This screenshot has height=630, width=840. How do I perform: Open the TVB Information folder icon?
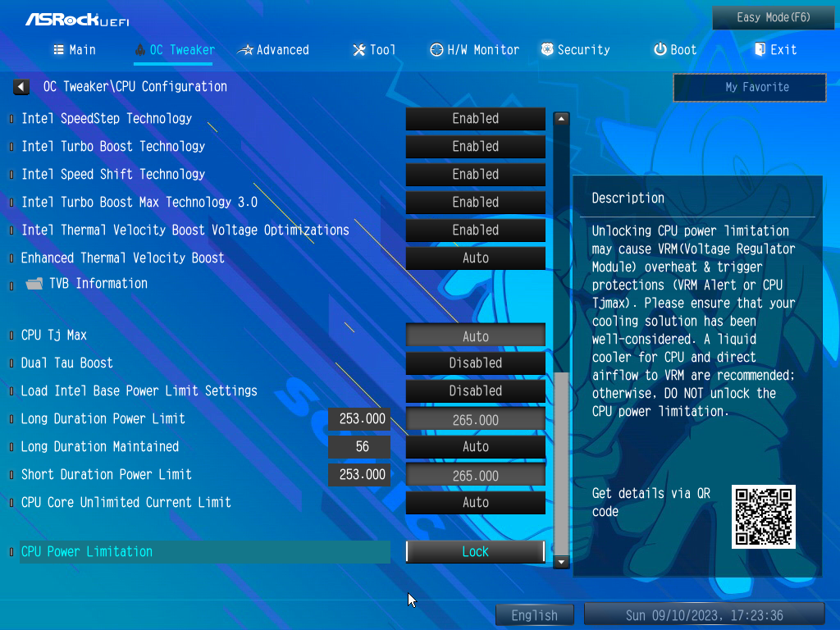(34, 283)
